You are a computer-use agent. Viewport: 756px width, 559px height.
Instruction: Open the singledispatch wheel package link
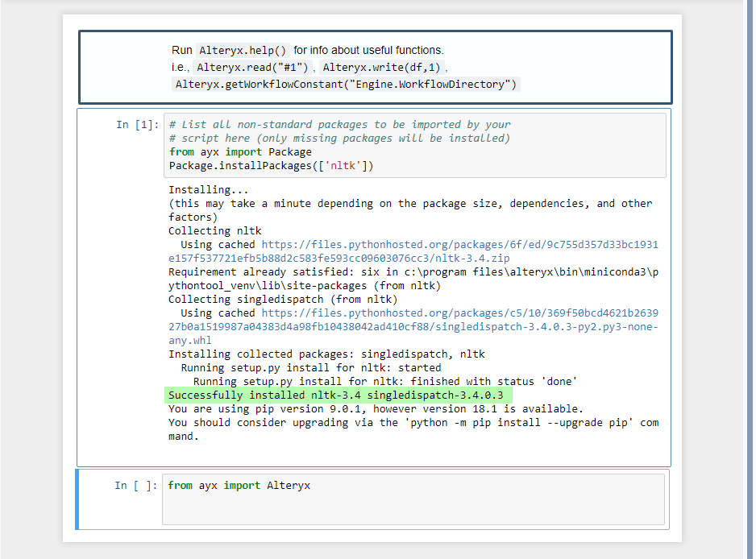413,327
